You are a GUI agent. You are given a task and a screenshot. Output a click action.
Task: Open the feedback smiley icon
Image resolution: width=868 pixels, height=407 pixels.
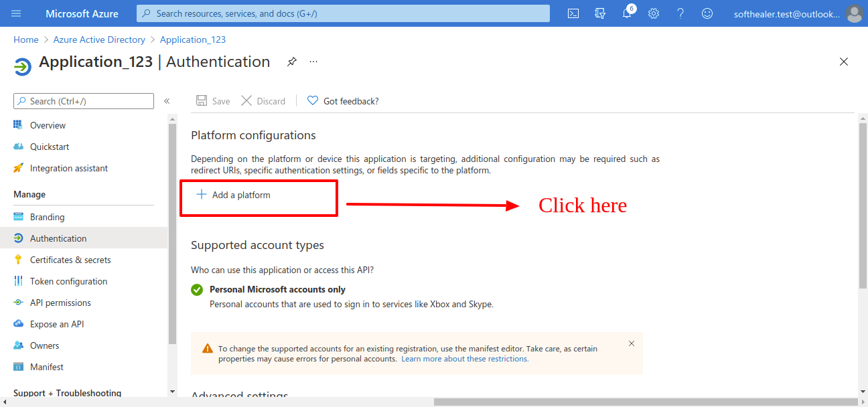click(707, 13)
